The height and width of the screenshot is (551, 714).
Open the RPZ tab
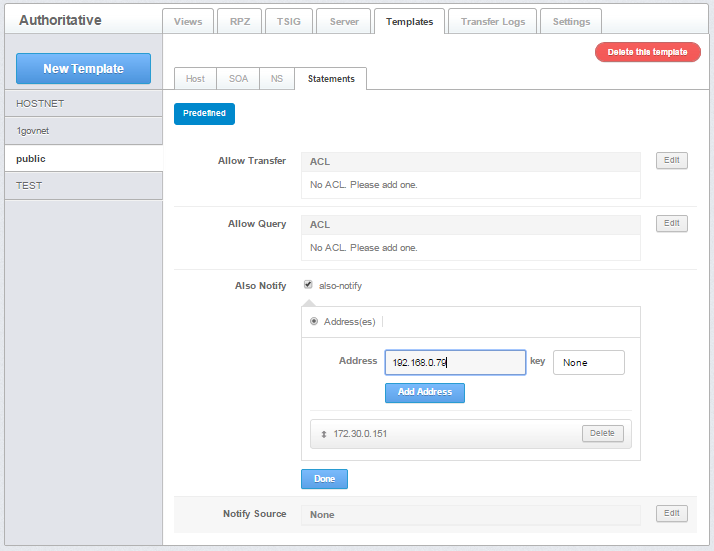pyautogui.click(x=239, y=21)
